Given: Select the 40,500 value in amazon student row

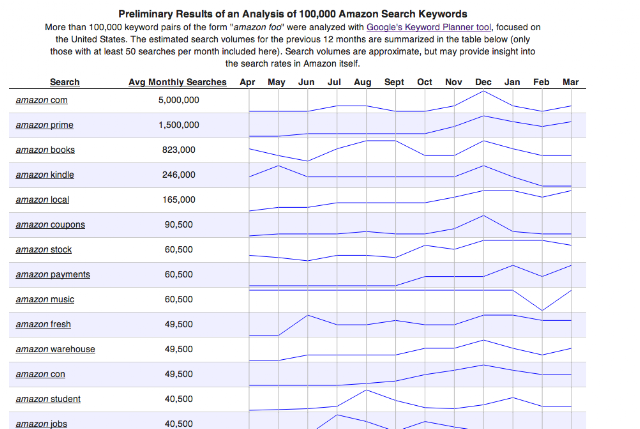Looking at the screenshot, I should coord(179,399).
